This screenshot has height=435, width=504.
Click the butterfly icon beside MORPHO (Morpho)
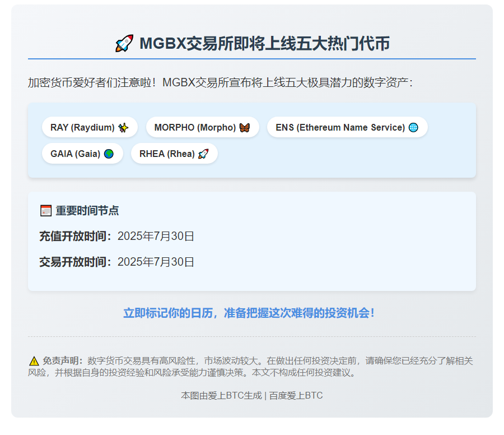click(x=245, y=128)
